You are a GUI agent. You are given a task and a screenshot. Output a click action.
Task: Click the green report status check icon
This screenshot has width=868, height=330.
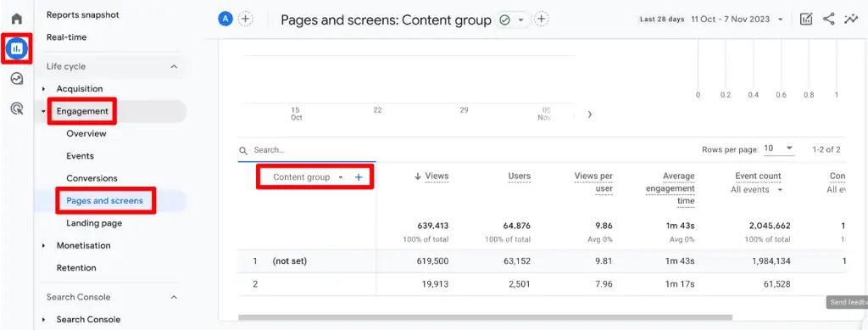[504, 20]
